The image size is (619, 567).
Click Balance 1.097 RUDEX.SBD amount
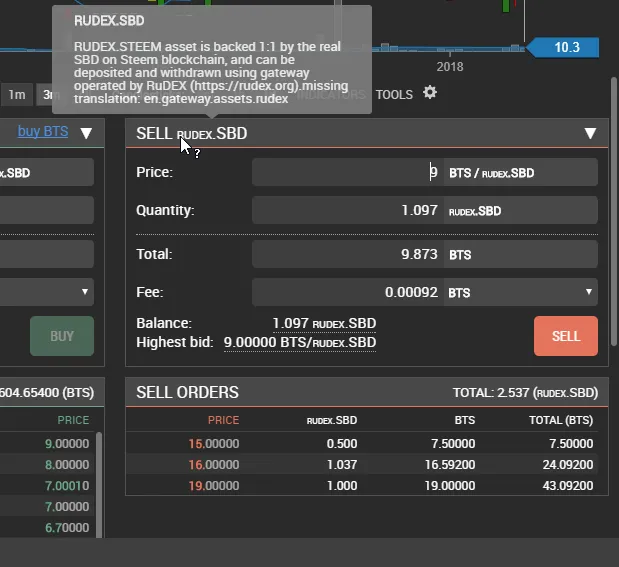click(324, 323)
